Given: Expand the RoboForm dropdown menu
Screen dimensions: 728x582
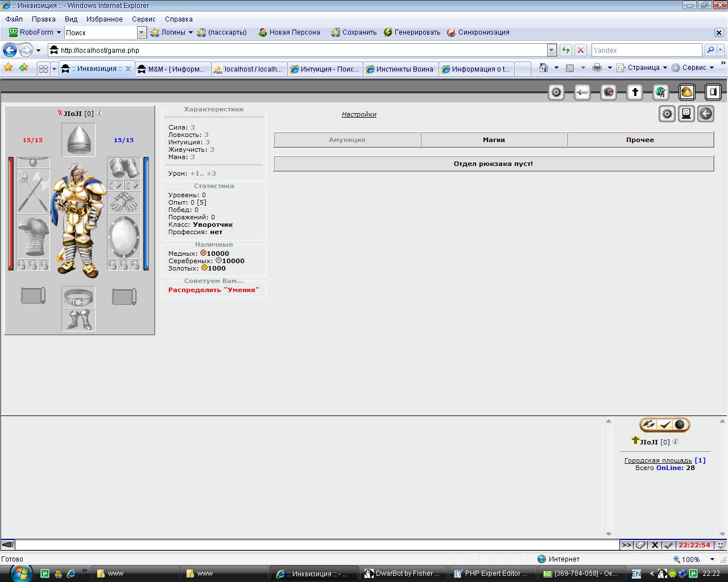Looking at the screenshot, I should 59,32.
